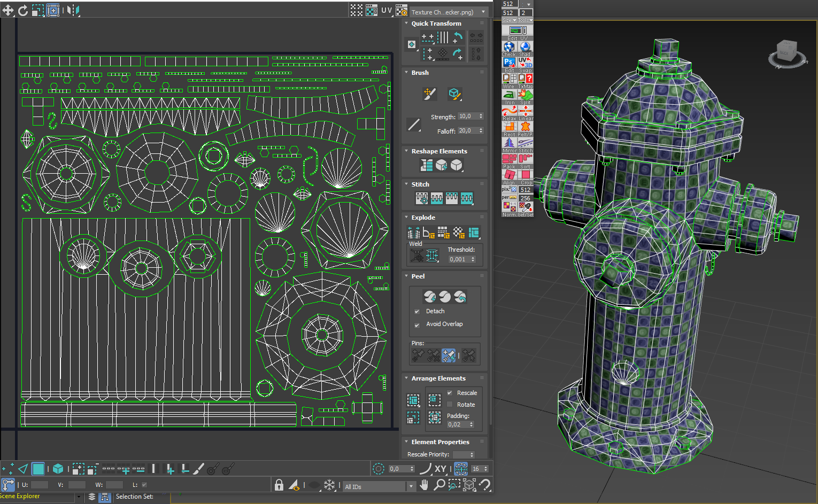The width and height of the screenshot is (818, 504).
Task: Select the Rotate tool in UV editor toolbar
Action: click(x=23, y=10)
